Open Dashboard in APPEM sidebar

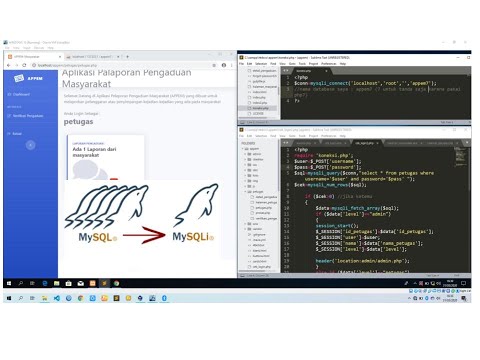click(x=19, y=94)
